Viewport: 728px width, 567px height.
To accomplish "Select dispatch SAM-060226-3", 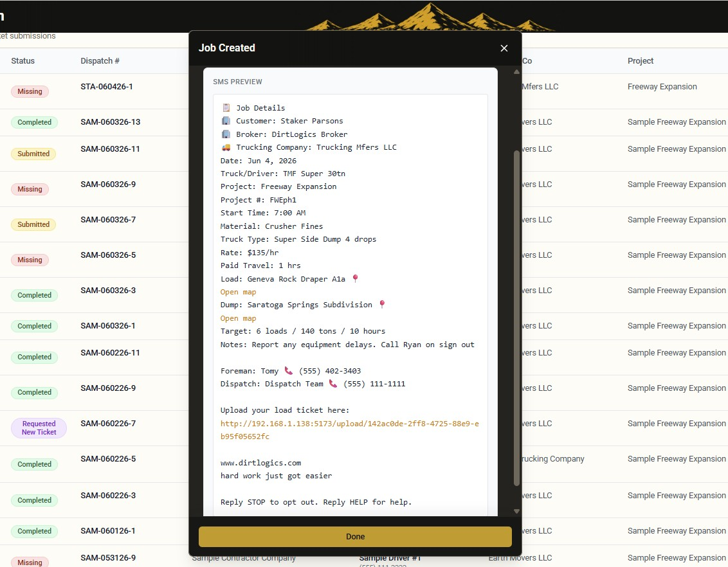I will pyautogui.click(x=108, y=496).
